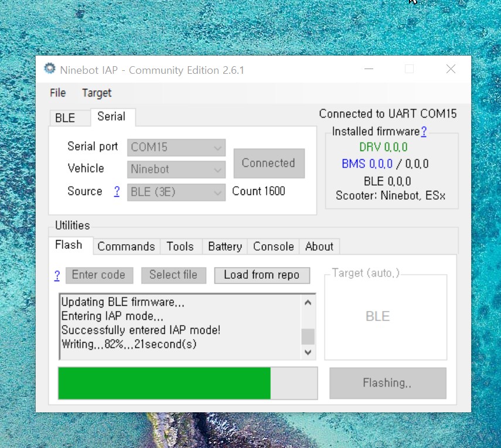Click the Writing...82% log line
Viewport: 501px width, 448px height.
[129, 344]
